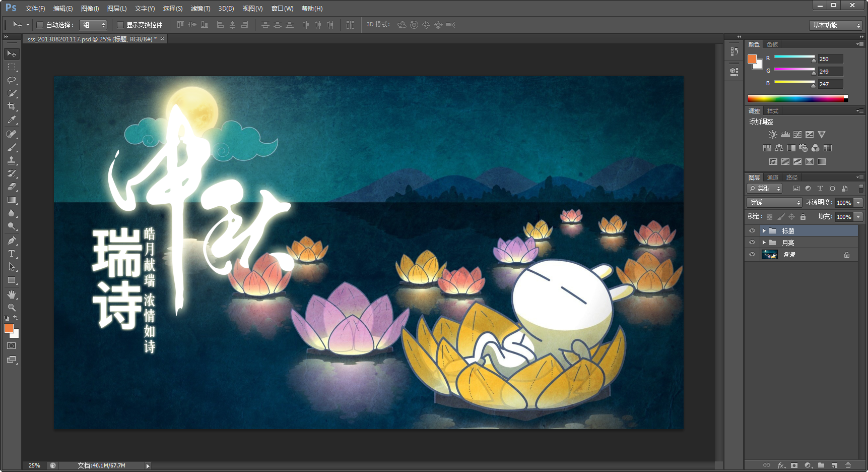Switch to the 通道 tab

tap(773, 178)
